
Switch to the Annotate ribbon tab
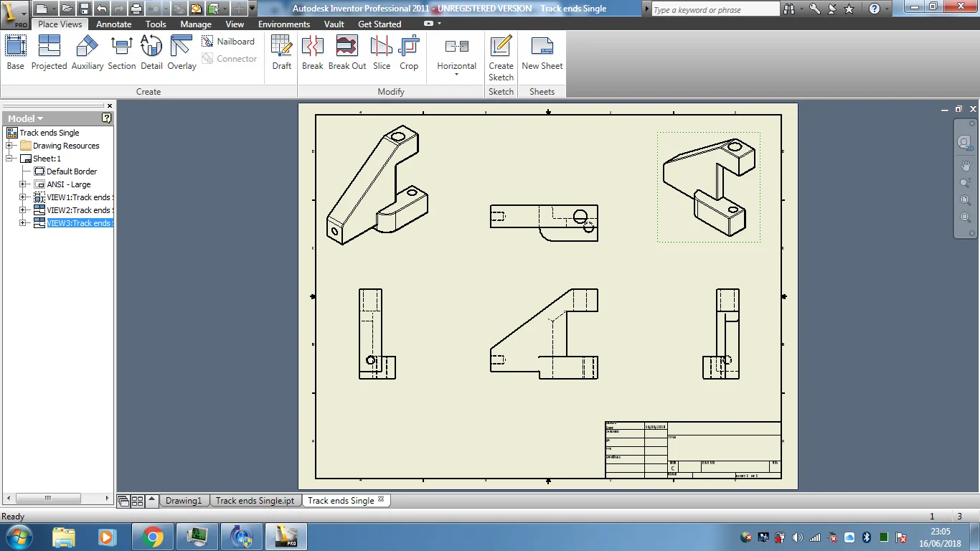tap(114, 24)
